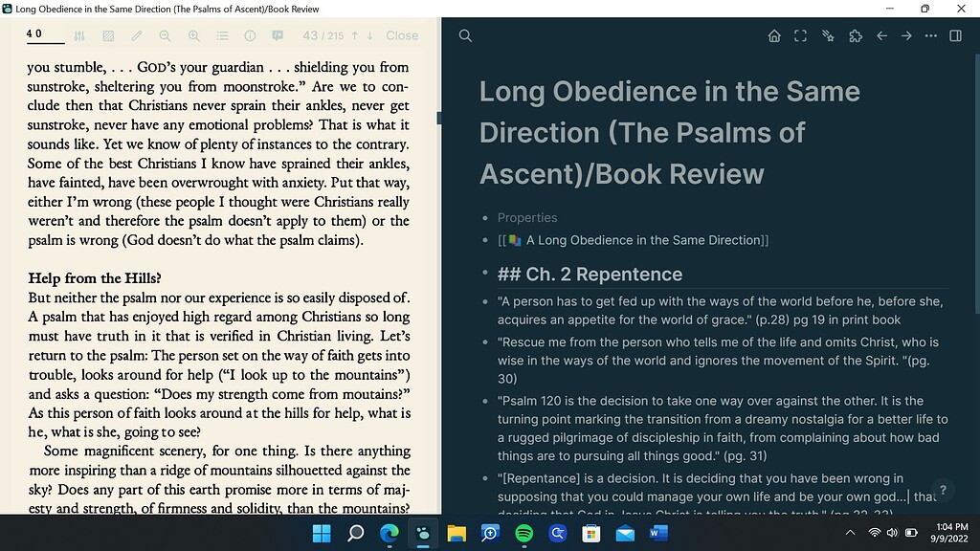The image size is (980, 551).
Task: Open the PDF table of contents
Action: 221,35
